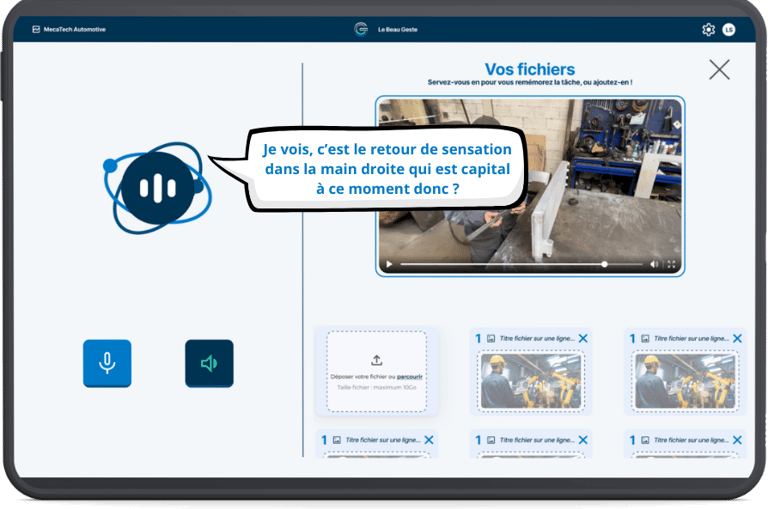Click the assistant speech bubble text
The width and height of the screenshot is (768, 509).
tap(387, 169)
